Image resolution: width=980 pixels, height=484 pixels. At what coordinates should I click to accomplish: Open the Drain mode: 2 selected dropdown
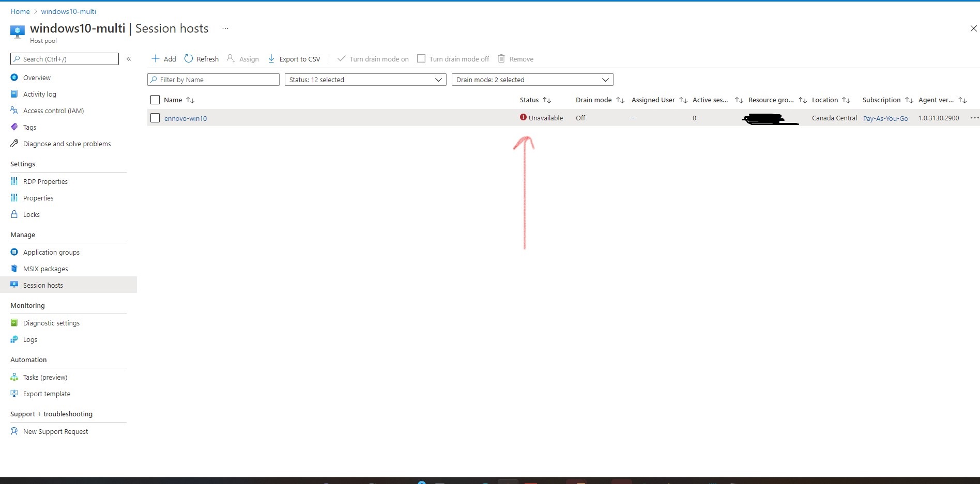tap(532, 80)
